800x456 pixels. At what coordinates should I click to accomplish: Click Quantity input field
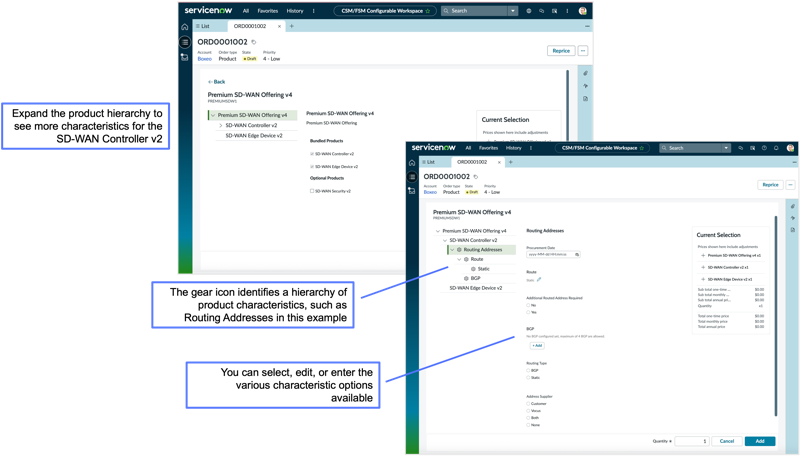[x=692, y=441]
